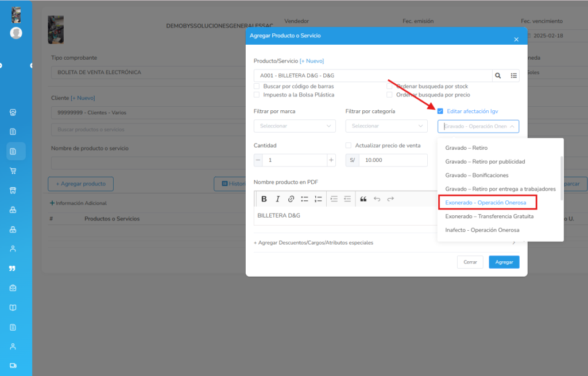588x376 pixels.
Task: Click the decrease indent editor icon
Action: point(347,199)
